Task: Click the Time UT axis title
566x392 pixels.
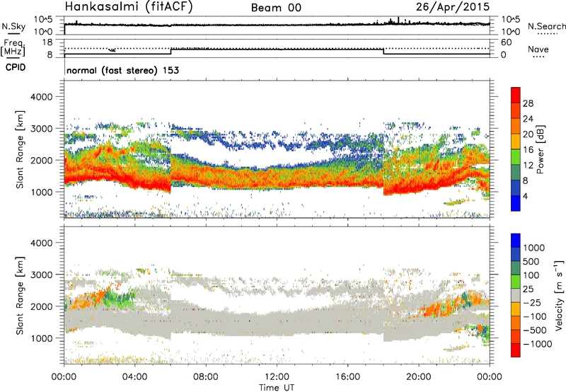Action: (277, 388)
